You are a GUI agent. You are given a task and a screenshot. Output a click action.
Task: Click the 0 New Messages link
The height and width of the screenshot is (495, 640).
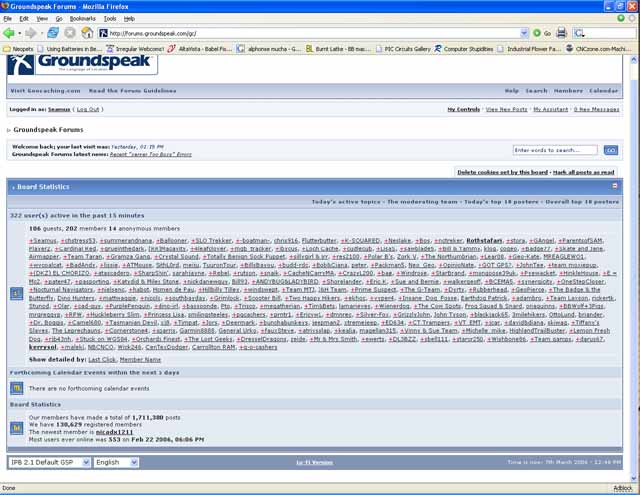pyautogui.click(x=596, y=109)
